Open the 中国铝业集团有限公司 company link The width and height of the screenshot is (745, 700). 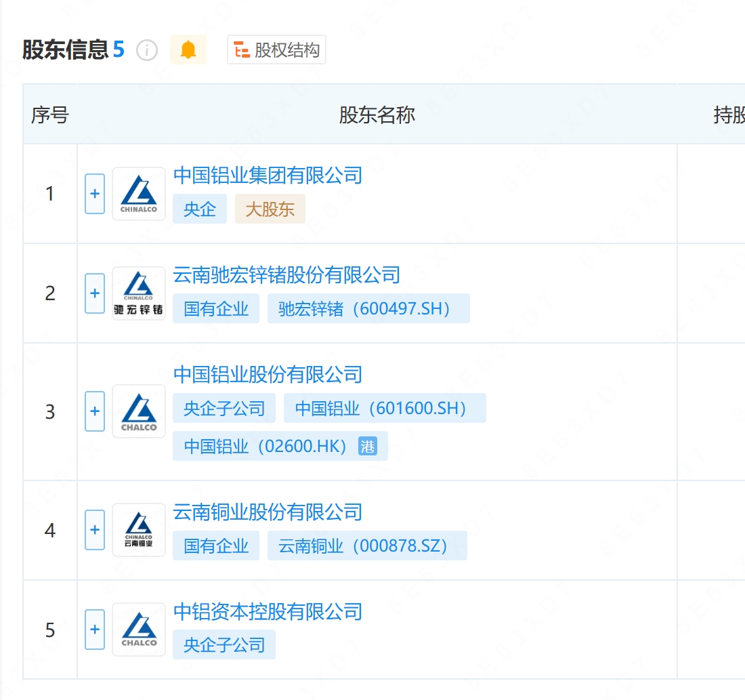[x=268, y=176]
